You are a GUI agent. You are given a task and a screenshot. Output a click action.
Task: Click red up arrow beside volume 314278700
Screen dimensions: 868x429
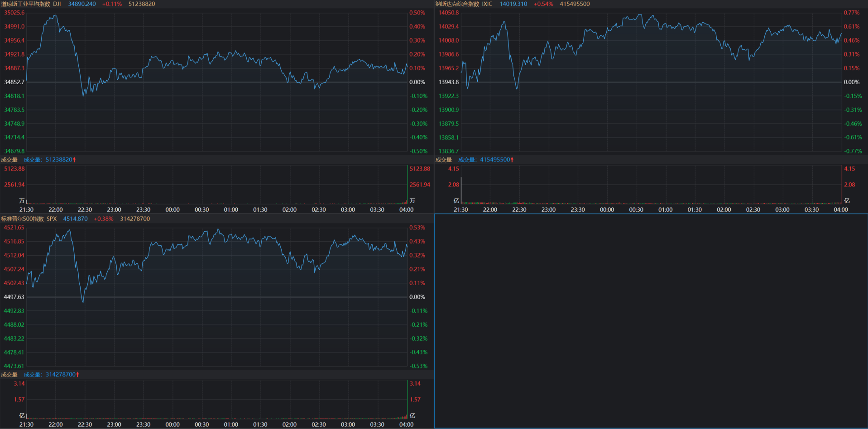point(77,375)
